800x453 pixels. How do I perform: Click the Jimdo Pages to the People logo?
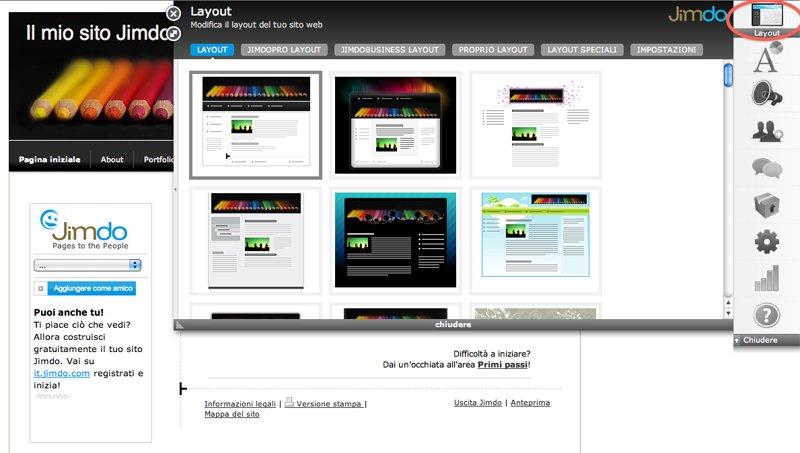(84, 229)
